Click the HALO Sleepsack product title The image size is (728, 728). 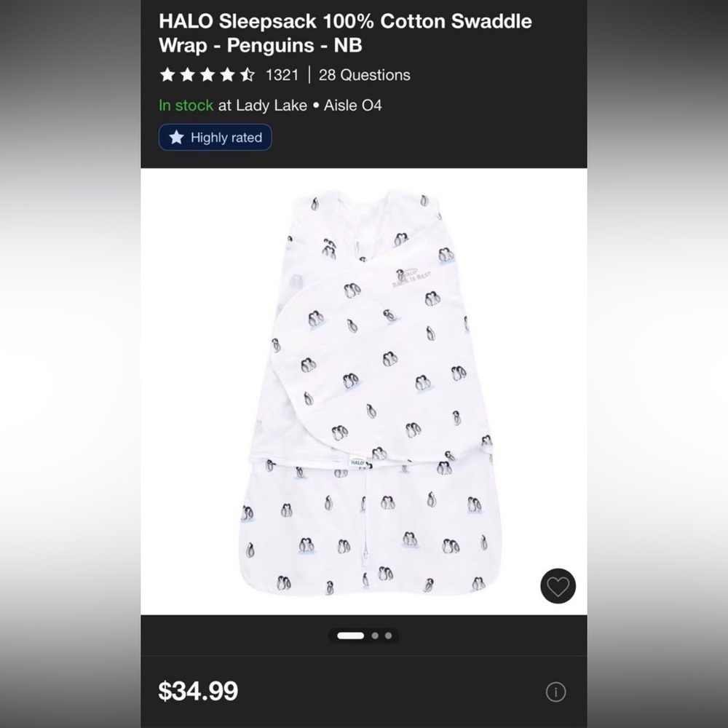(345, 33)
